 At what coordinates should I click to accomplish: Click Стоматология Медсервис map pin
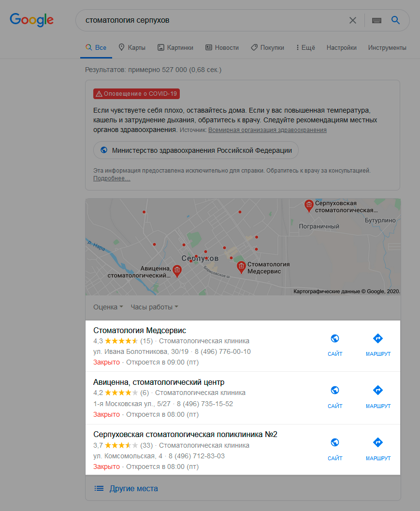241,266
